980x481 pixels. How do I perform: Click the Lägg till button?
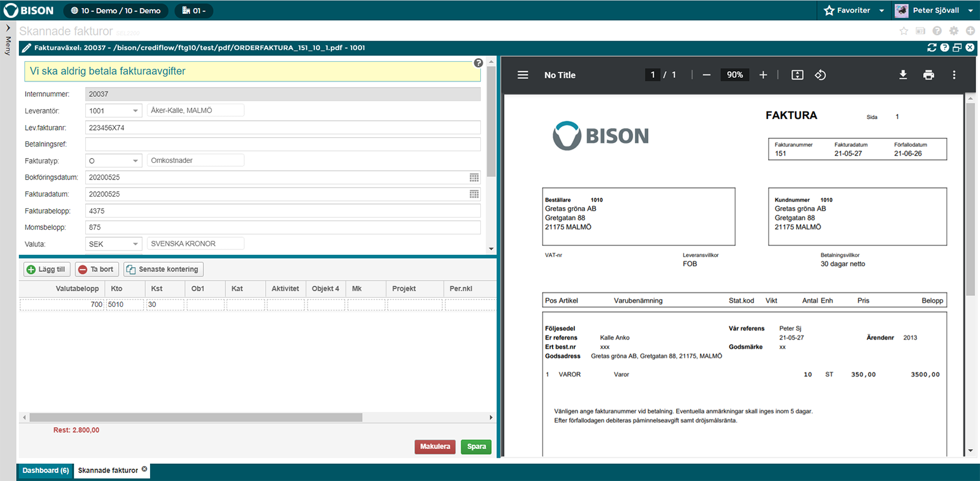47,269
